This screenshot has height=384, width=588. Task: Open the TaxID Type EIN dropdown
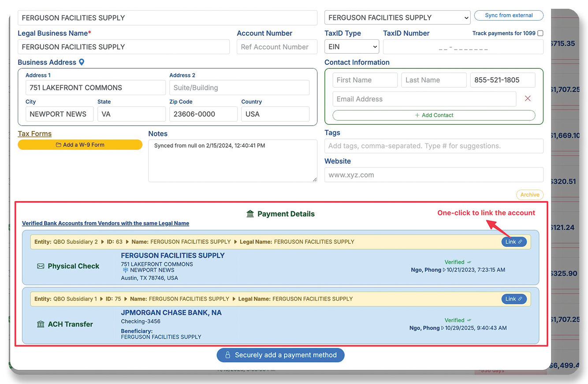coord(352,47)
